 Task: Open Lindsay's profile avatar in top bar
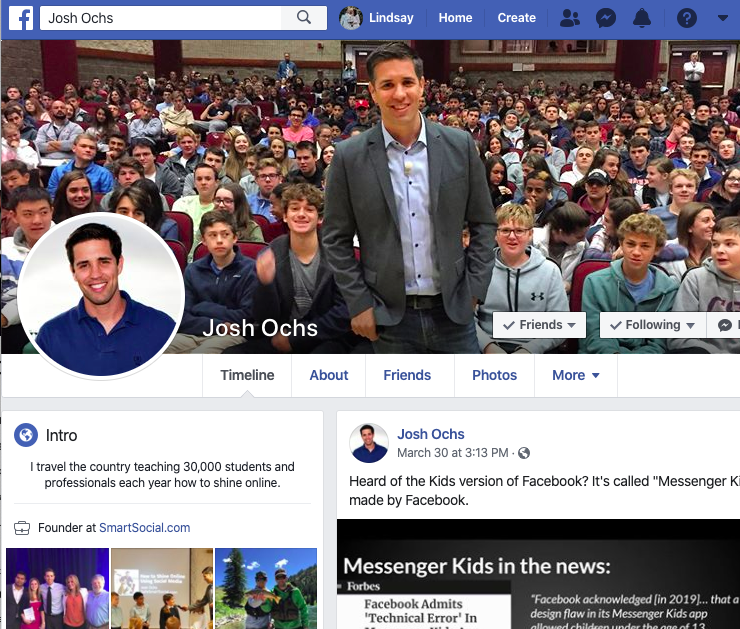point(351,18)
